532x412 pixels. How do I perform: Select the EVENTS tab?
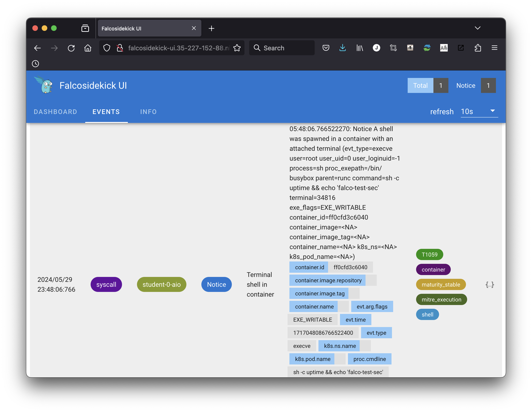coord(106,112)
